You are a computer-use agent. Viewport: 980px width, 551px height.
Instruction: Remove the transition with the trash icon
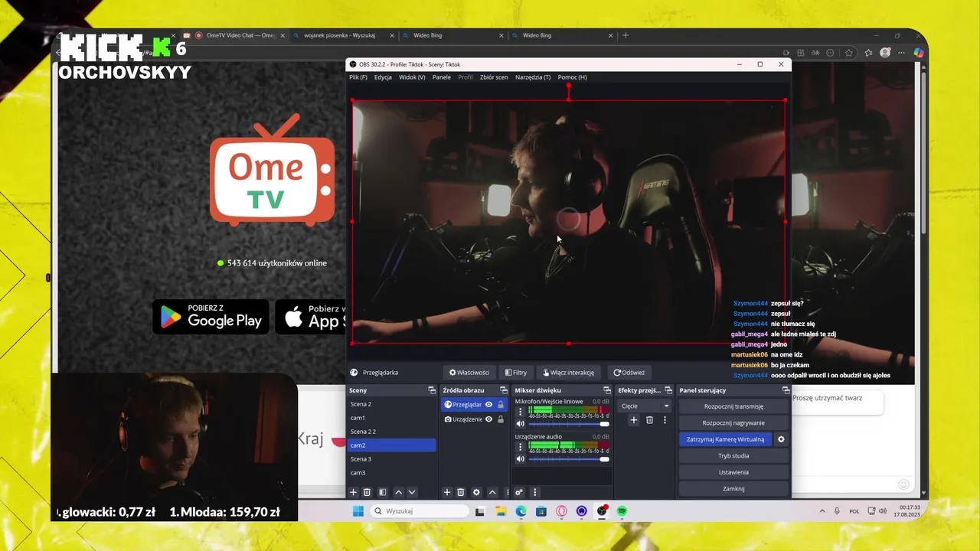pos(649,420)
